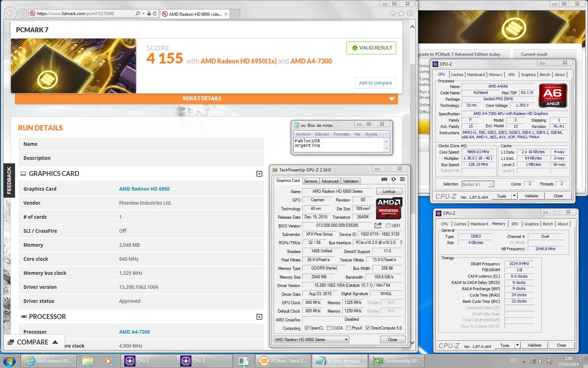The width and height of the screenshot is (588, 368).
Task: Open Formato menu in Bloc de notas
Action: (x=342, y=134)
